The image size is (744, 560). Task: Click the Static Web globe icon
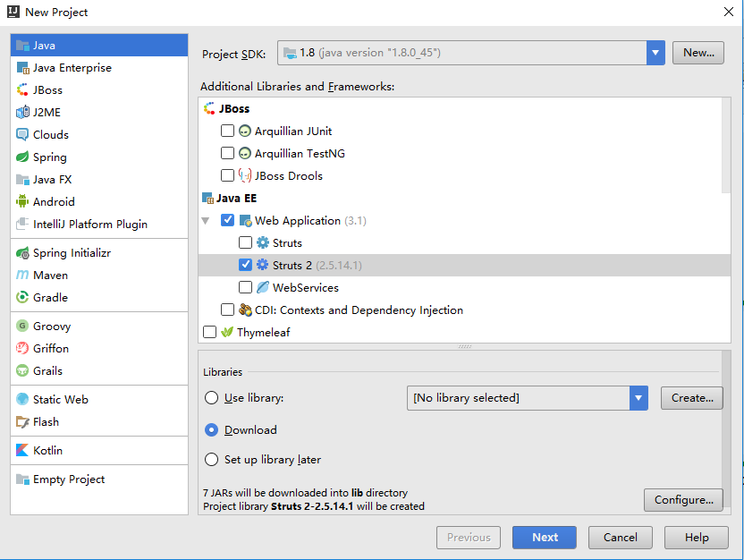22,400
